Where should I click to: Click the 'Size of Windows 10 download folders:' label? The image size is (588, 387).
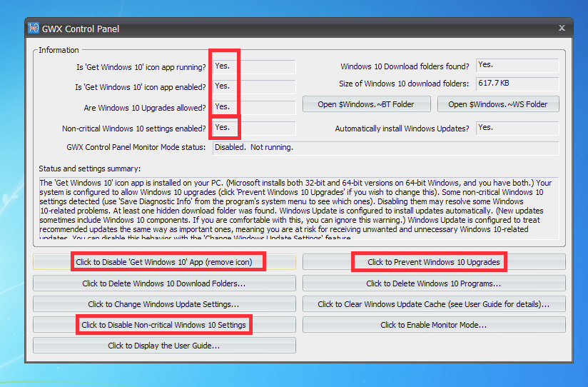tap(404, 84)
